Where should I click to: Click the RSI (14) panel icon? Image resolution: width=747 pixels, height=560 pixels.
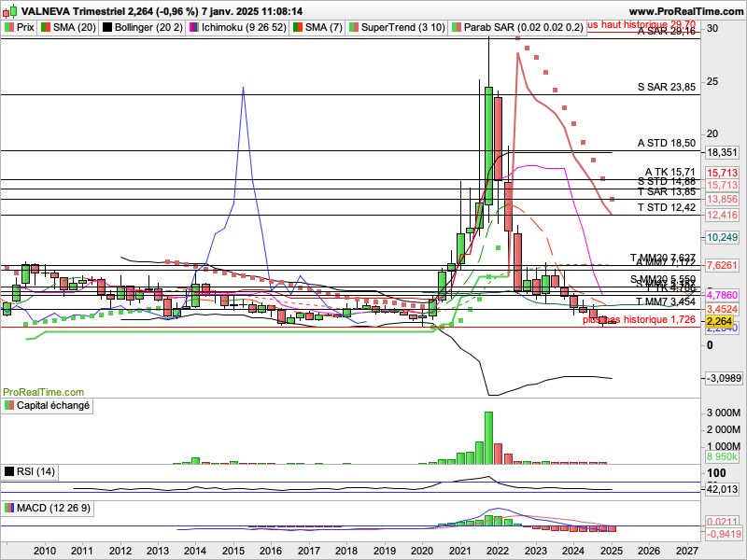pyautogui.click(x=9, y=472)
